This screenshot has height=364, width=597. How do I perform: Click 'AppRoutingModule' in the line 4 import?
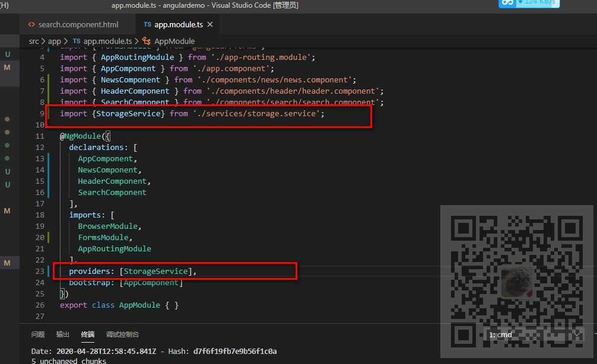pyautogui.click(x=138, y=57)
